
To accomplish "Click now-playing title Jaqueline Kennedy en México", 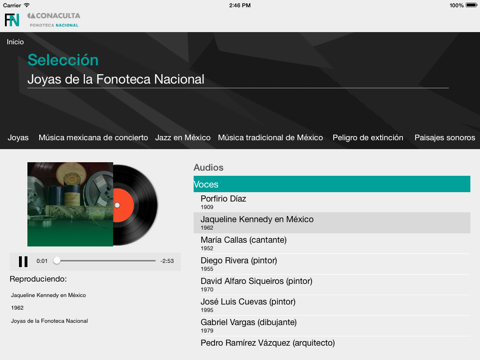I will (x=49, y=295).
